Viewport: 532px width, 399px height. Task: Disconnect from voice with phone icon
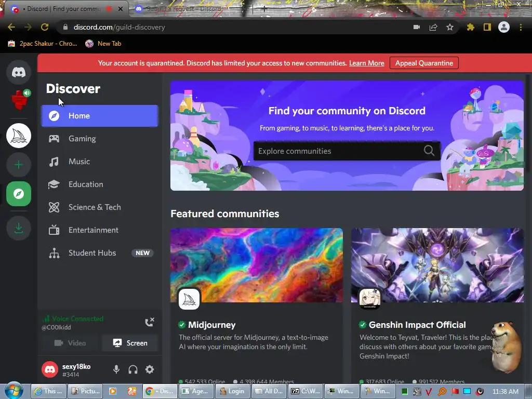tap(150, 322)
